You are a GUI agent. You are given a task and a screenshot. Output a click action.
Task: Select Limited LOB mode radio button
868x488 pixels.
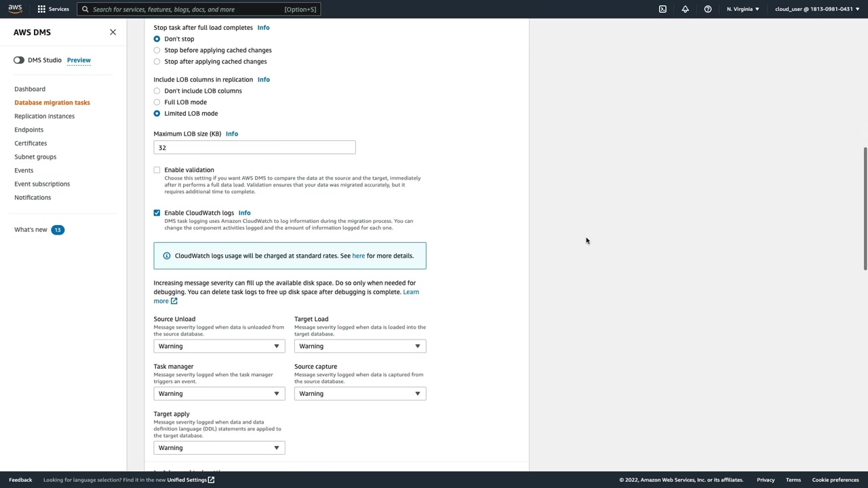coord(157,113)
